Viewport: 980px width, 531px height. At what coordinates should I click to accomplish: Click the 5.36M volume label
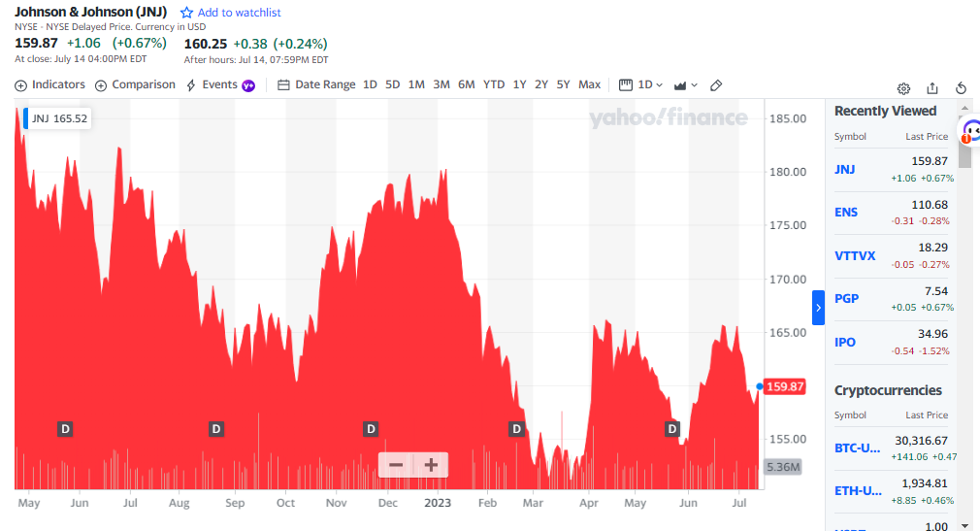(x=783, y=467)
